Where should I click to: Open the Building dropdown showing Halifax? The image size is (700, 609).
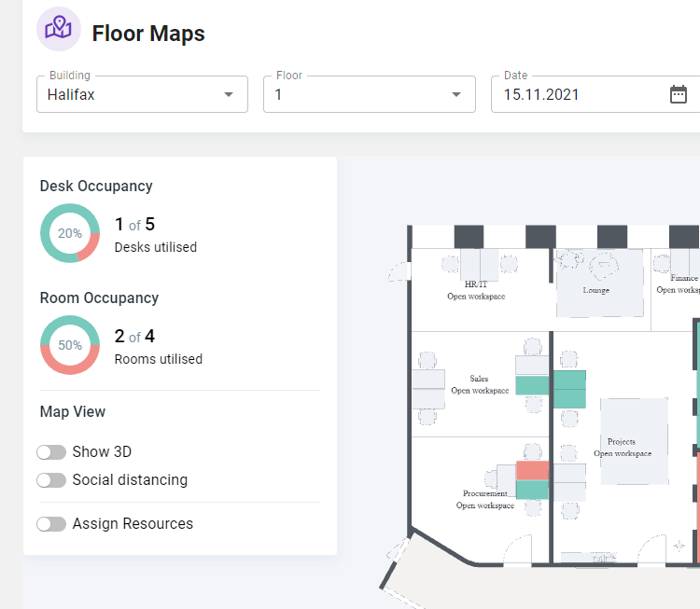(131, 94)
